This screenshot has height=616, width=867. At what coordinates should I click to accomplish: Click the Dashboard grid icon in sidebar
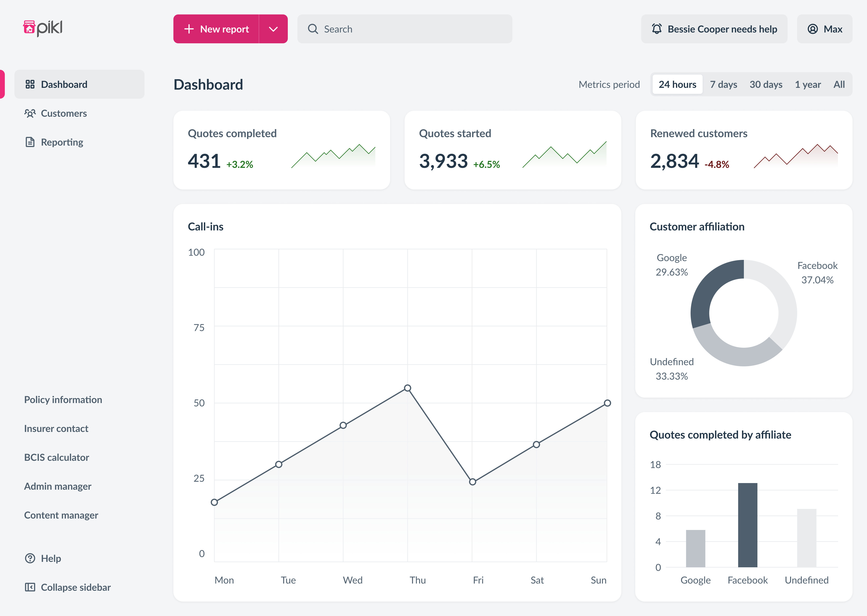[x=30, y=84]
